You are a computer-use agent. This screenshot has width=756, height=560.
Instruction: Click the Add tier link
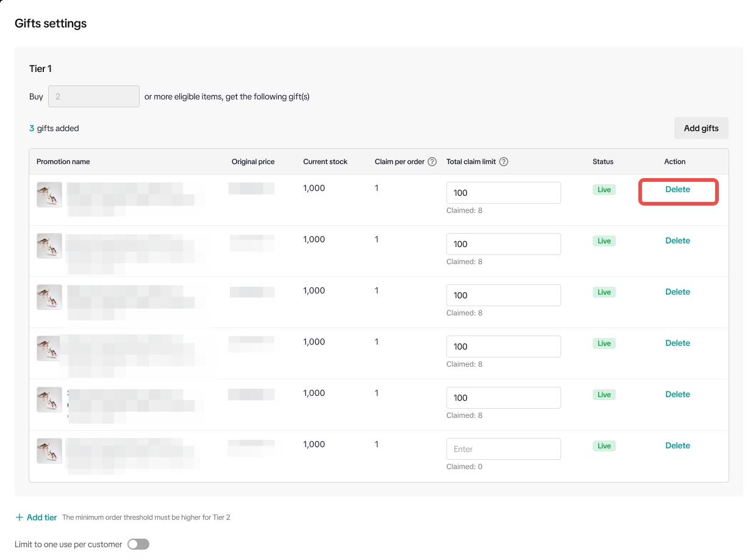coord(41,517)
